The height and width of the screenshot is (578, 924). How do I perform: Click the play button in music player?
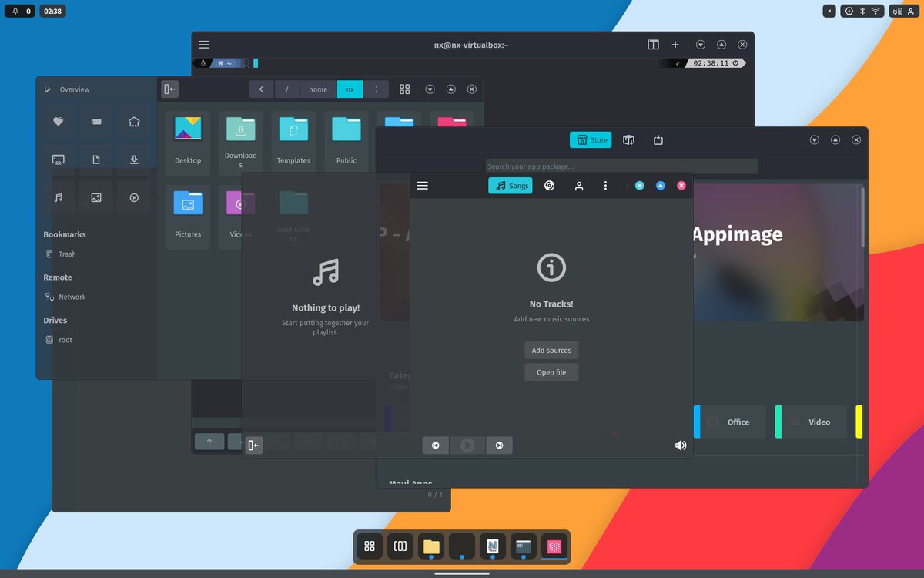click(x=467, y=445)
